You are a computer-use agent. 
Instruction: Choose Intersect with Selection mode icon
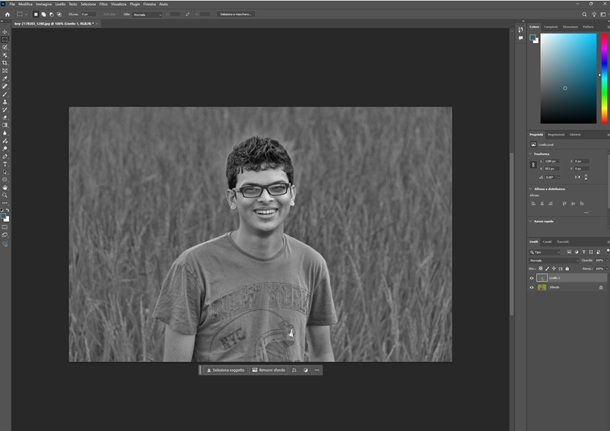pyautogui.click(x=59, y=14)
